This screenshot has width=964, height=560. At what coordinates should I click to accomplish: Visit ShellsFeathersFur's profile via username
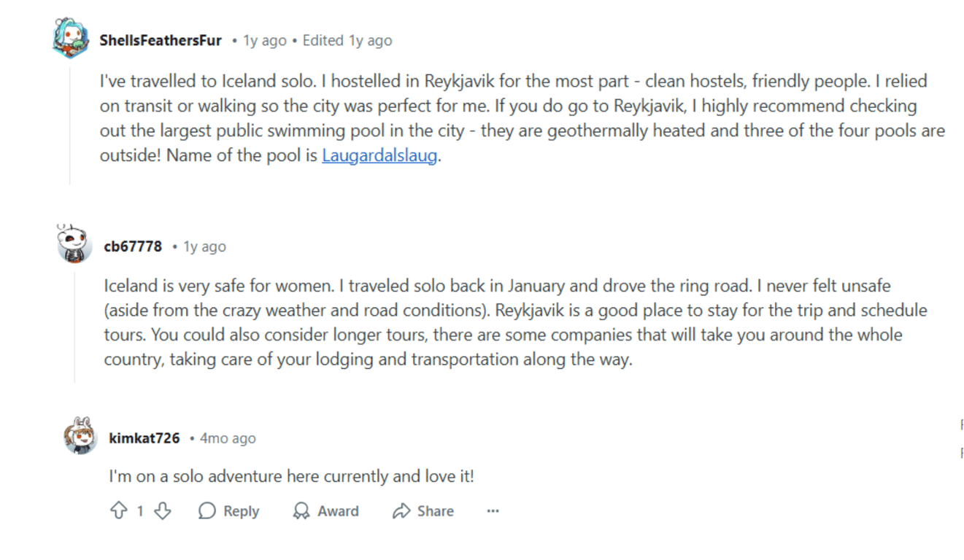[161, 41]
